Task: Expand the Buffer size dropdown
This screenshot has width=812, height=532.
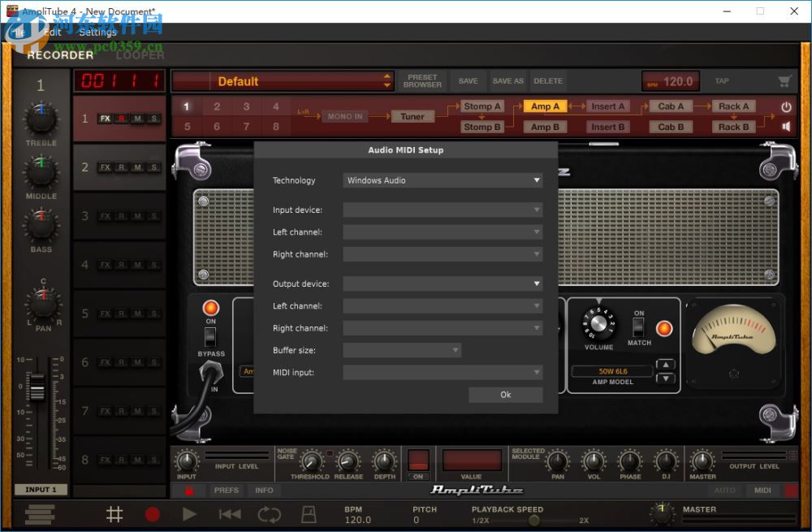Action: point(402,349)
